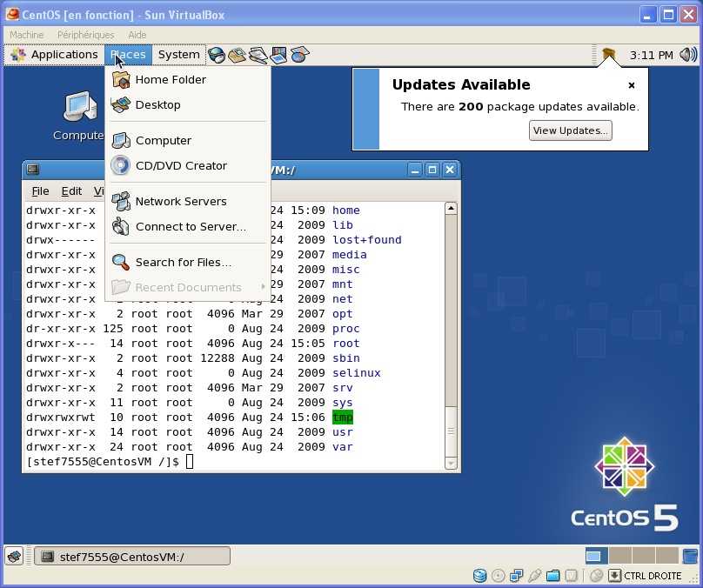703x588 pixels.
Task: Switch to the second workspace
Action: [620, 556]
